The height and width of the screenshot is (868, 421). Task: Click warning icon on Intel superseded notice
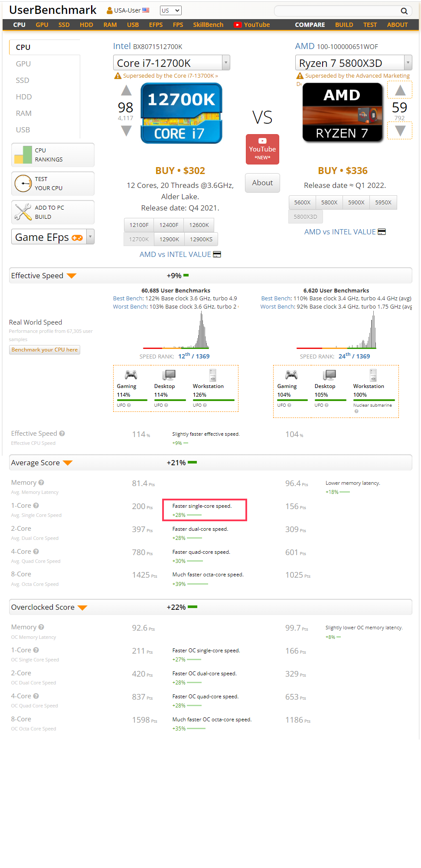pos(117,76)
